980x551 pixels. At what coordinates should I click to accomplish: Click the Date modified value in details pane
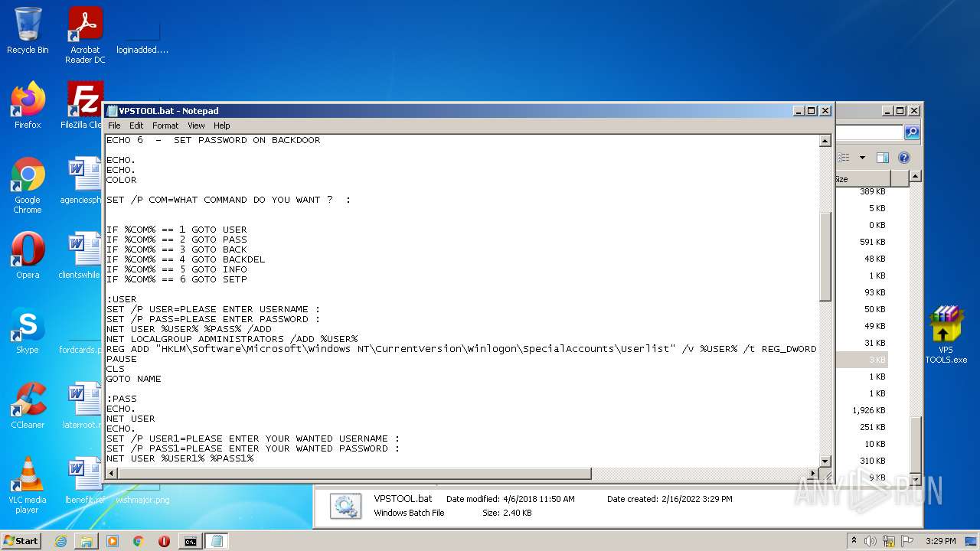click(x=539, y=499)
